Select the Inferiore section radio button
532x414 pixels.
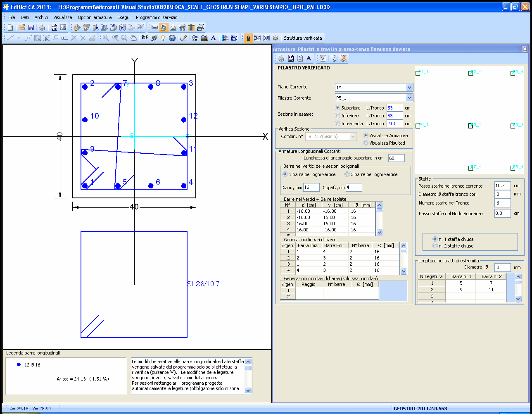(x=338, y=116)
